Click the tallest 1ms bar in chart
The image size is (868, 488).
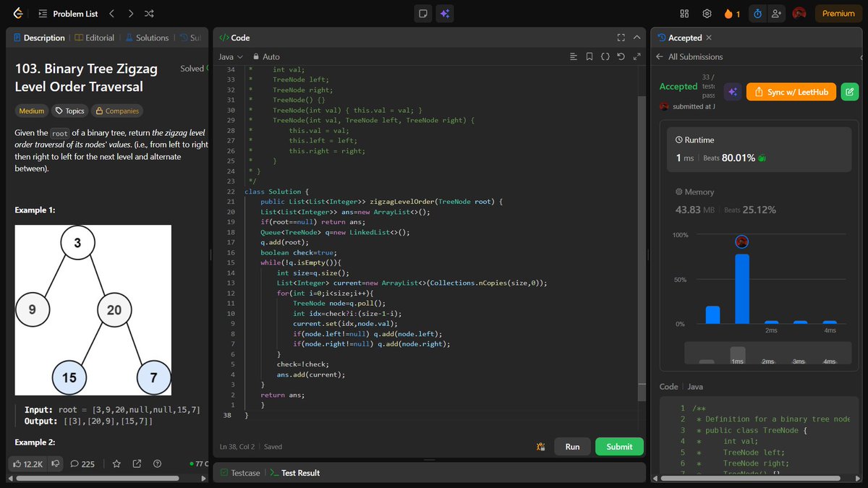tap(741, 288)
